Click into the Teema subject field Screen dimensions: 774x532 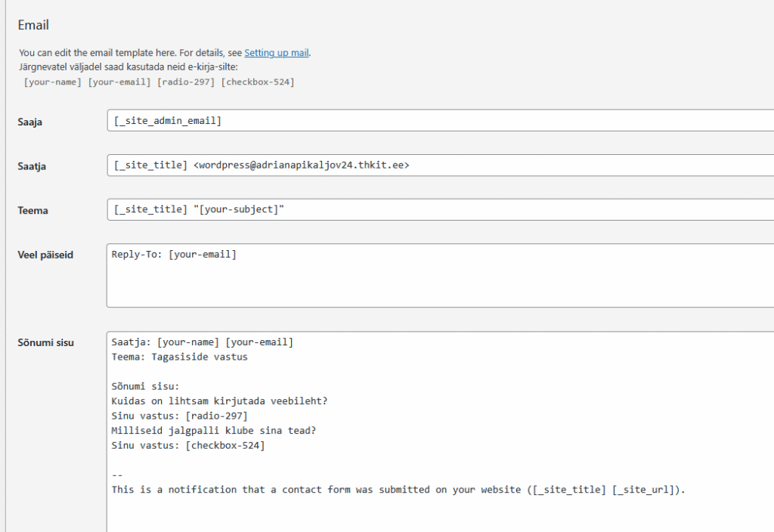pos(440,210)
